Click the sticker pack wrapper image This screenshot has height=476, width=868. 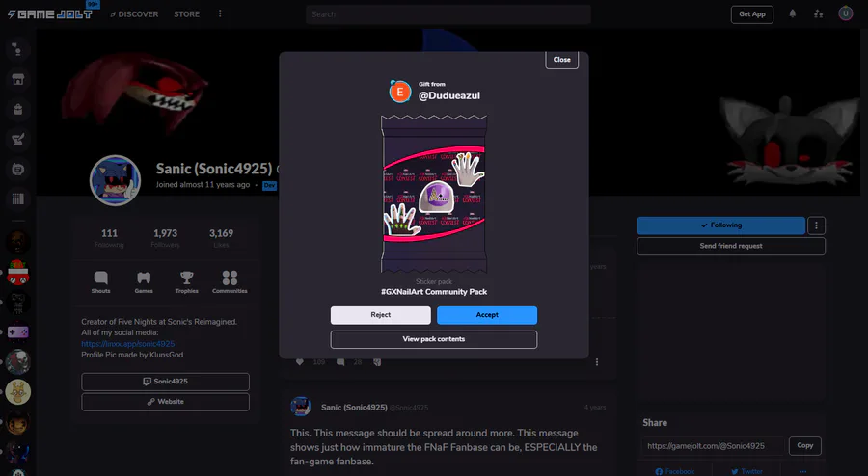tap(433, 194)
